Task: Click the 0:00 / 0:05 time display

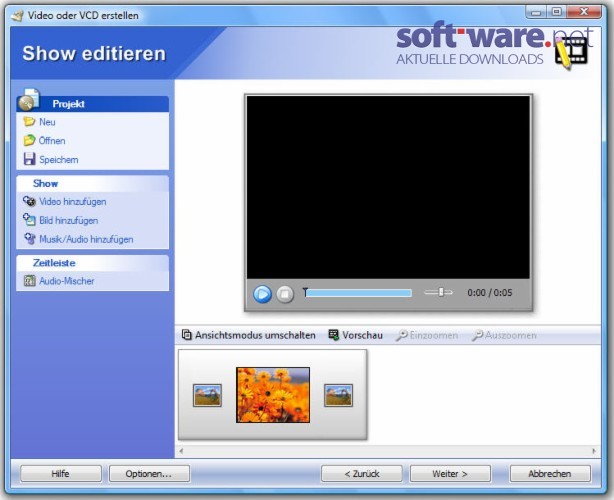Action: [490, 292]
